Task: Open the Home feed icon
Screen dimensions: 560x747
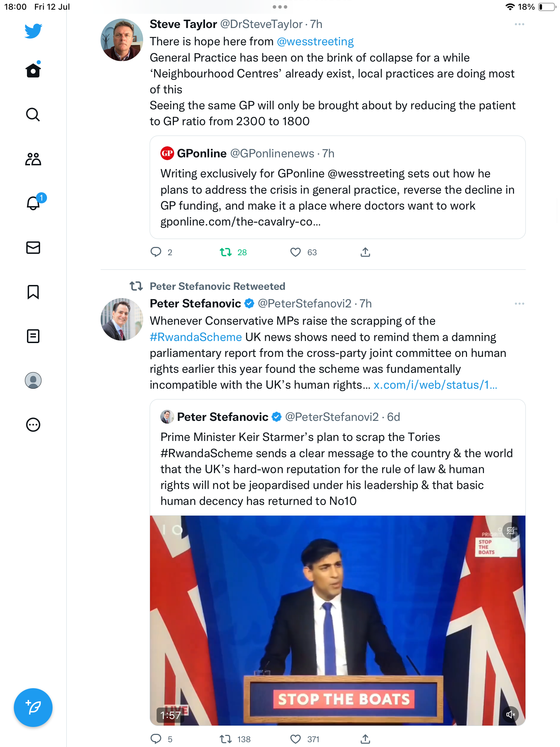Action: pos(33,71)
